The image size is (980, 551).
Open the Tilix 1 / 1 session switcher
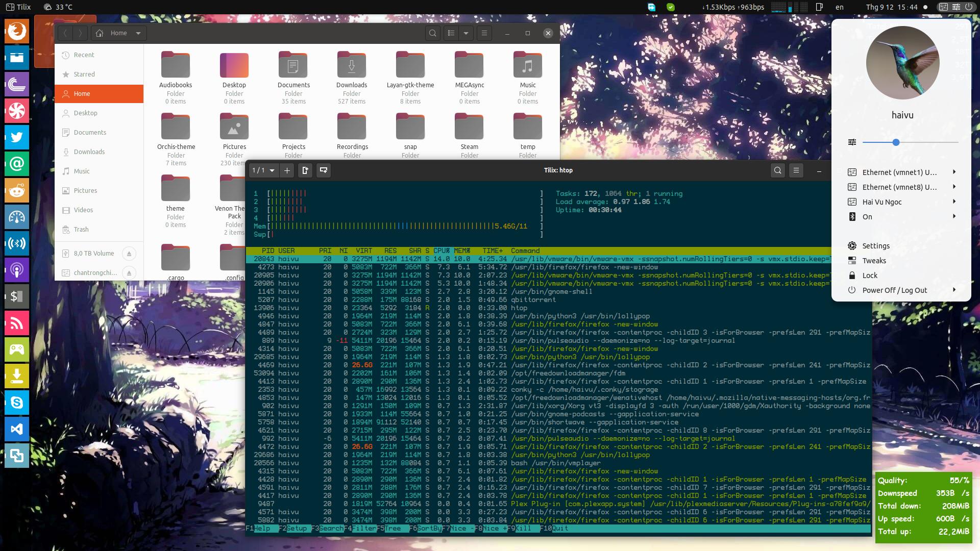point(263,170)
